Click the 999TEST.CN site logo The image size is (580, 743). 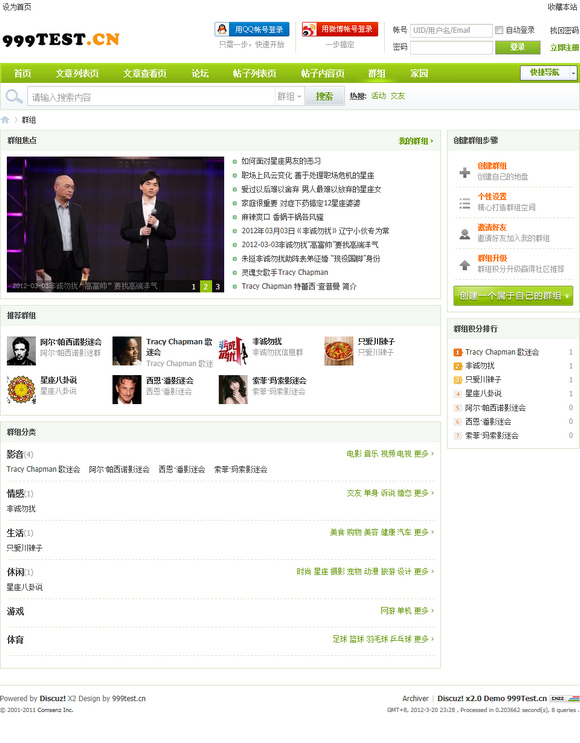[x=61, y=39]
